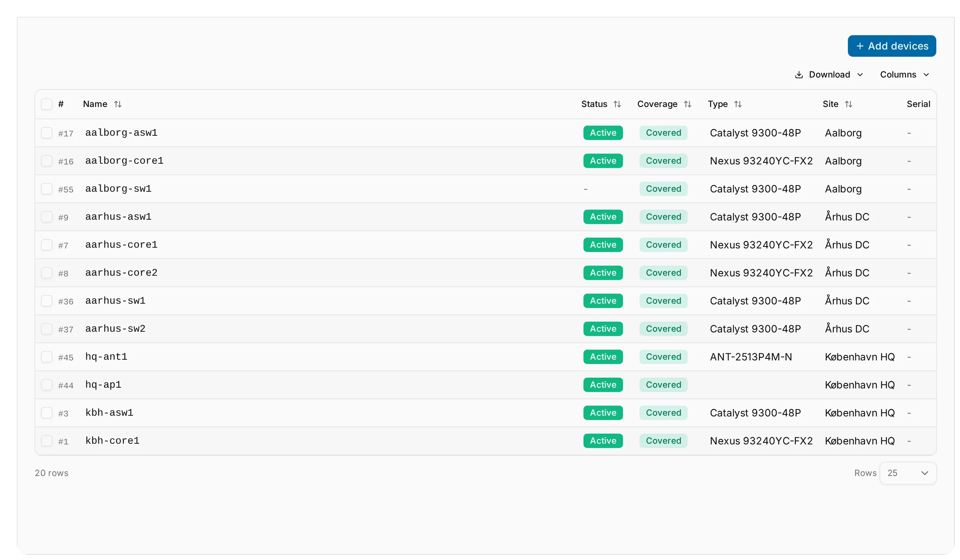Select checkbox for aalborg-core1
Screen dimensions: 960x560
click(x=47, y=160)
